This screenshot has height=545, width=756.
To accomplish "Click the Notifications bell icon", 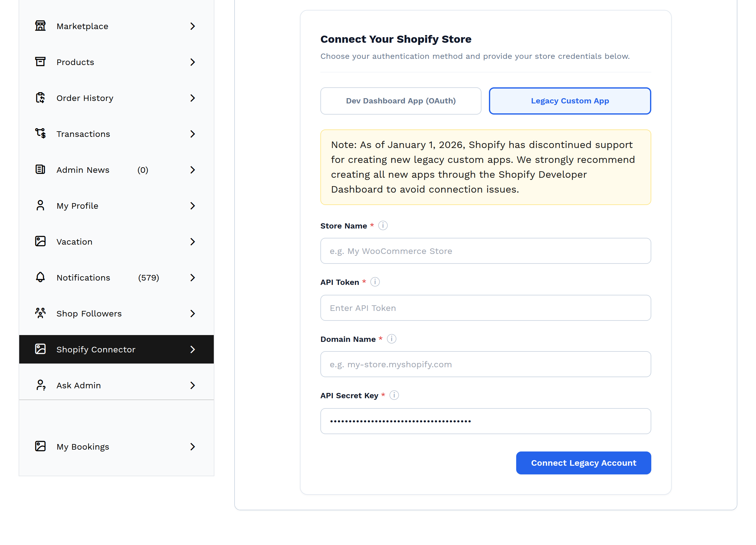I will (40, 277).
